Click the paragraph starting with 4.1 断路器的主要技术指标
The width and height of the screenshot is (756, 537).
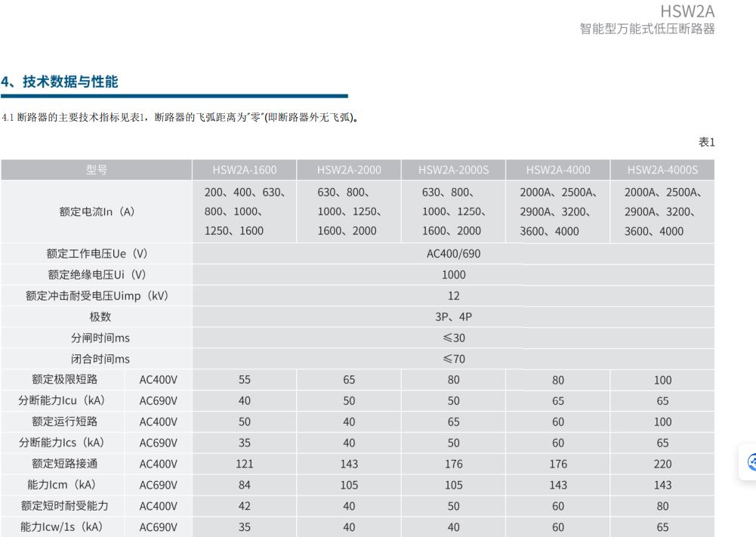180,118
